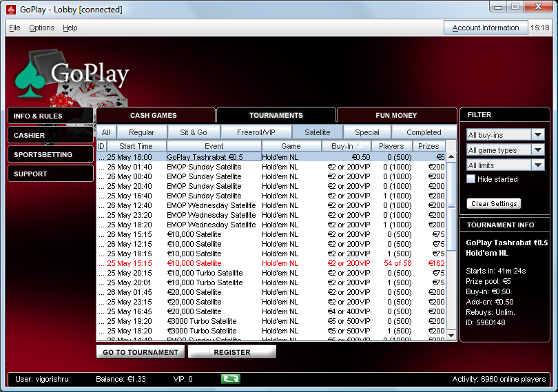Open the Cashier section
The width and height of the screenshot is (558, 392).
pos(50,135)
